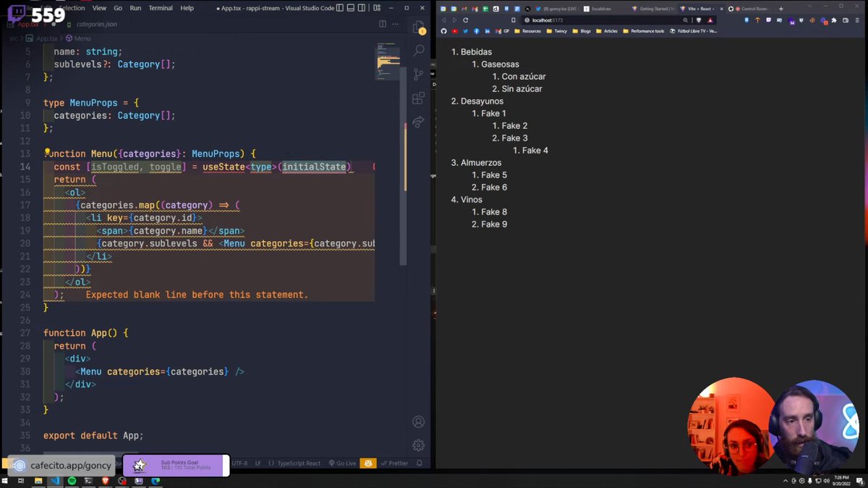Open the Run menu in VS Code
Screen dimensions: 868x488
click(x=135, y=8)
